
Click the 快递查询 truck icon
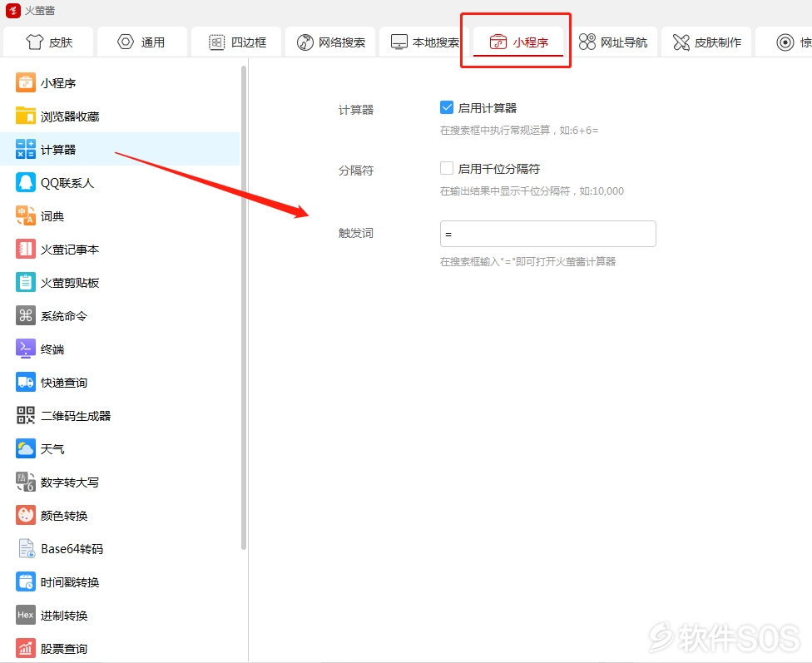tap(25, 383)
